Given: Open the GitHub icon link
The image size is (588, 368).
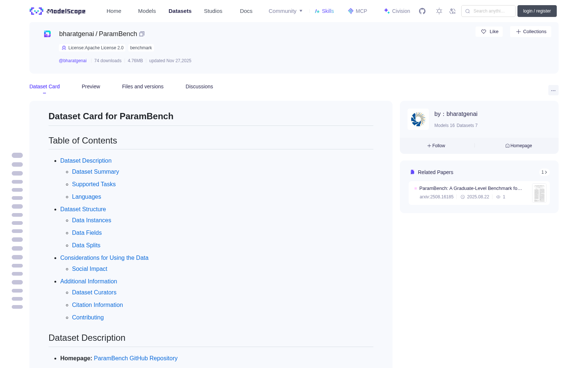Looking at the screenshot, I should pyautogui.click(x=422, y=11).
